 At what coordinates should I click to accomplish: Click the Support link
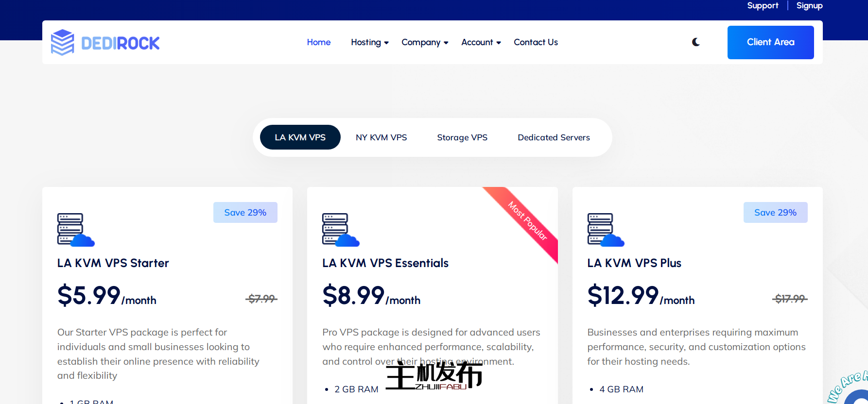pyautogui.click(x=763, y=6)
